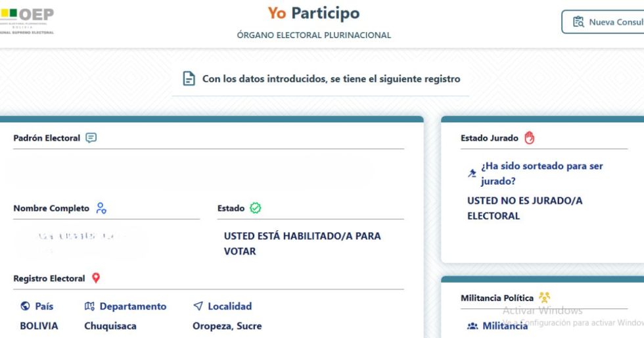Click the document icon beside the registro message
Image resolution: width=644 pixels, height=338 pixels.
coord(189,78)
